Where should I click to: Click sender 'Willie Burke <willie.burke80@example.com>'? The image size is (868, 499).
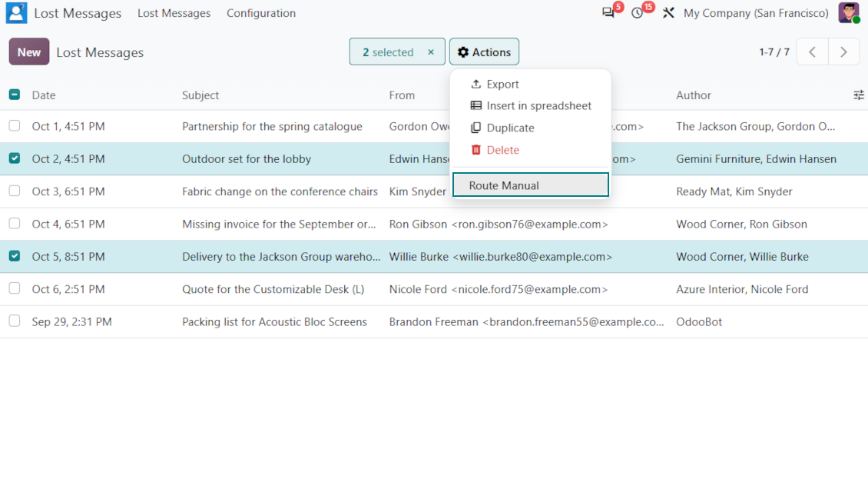pyautogui.click(x=500, y=257)
